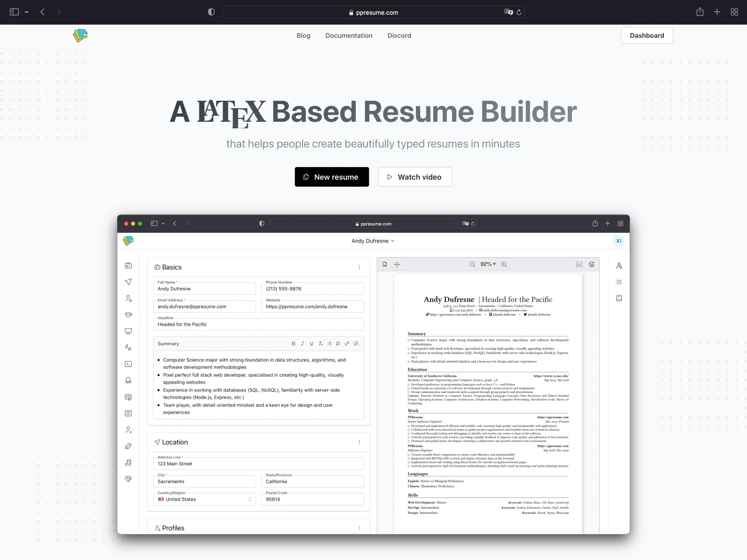This screenshot has height=560, width=747.
Task: Click the share icon in the outer browser toolbar
Action: coord(700,12)
